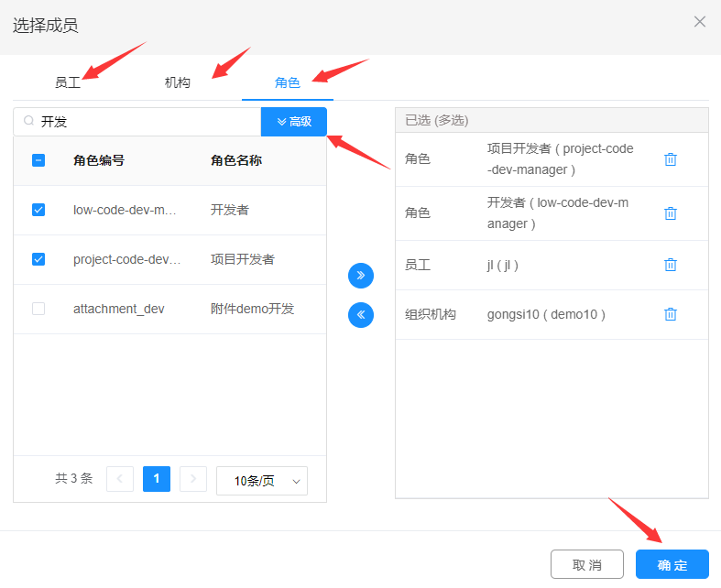This screenshot has width=721, height=588.
Task: Remove the 开发者 low-code-dev-manager selected entry
Action: click(670, 212)
